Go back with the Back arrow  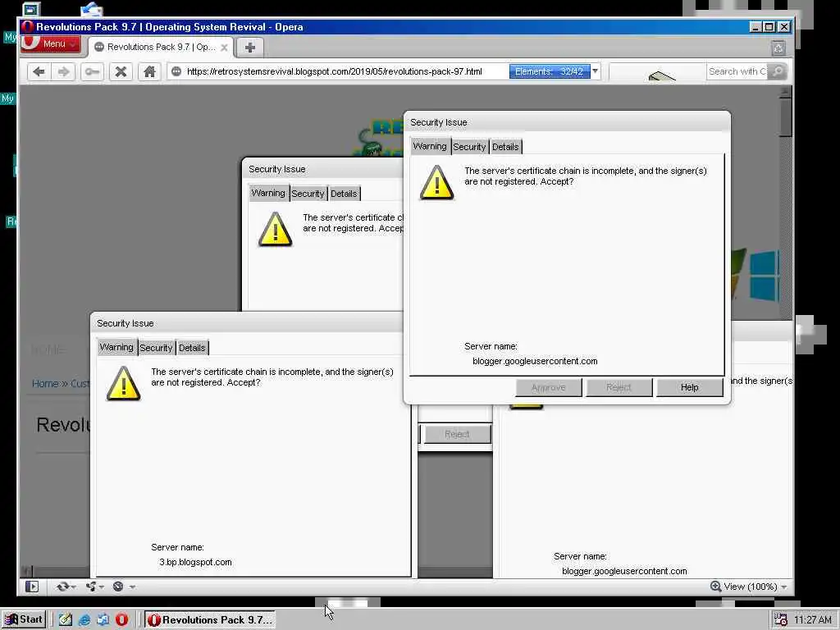tap(39, 71)
